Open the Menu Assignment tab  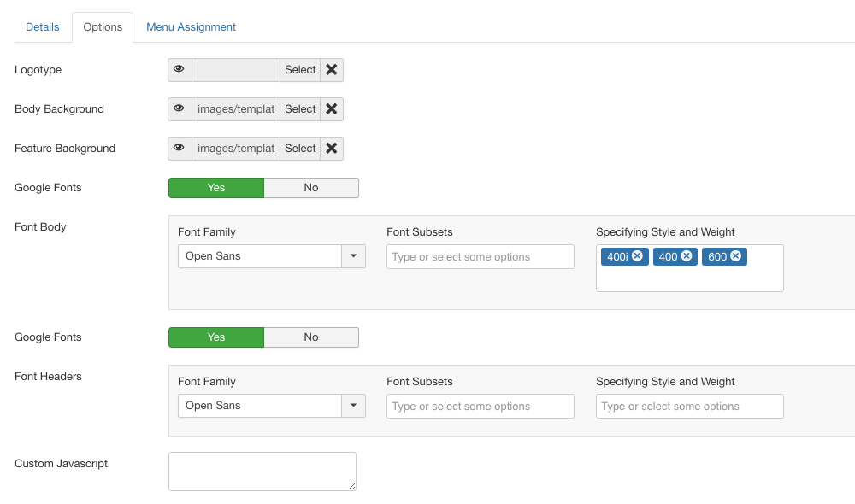pos(191,26)
